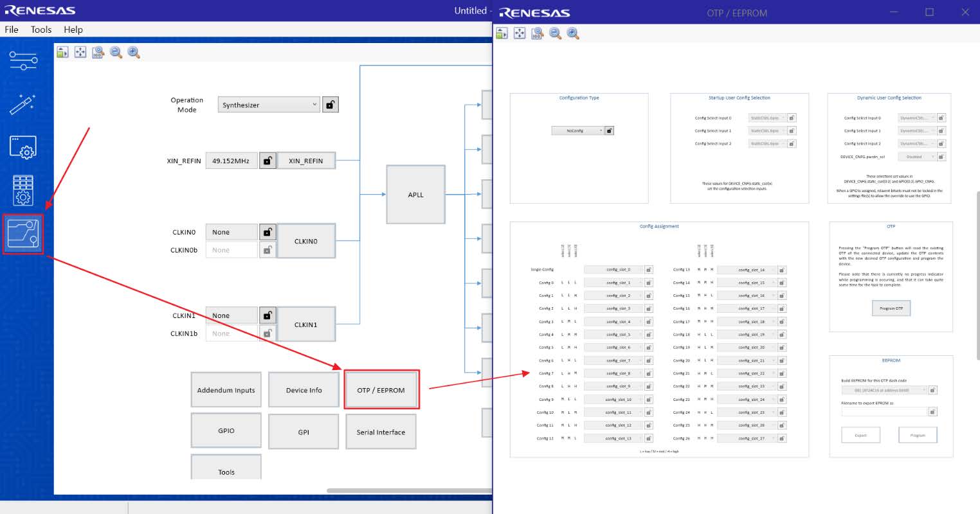Toggle the XIN_REFIN frequency lock

pos(268,161)
